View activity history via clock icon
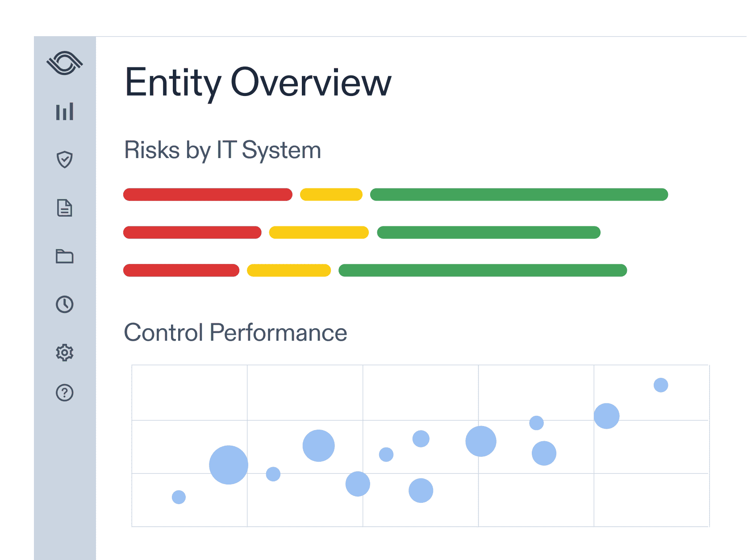747x560 pixels. click(65, 305)
